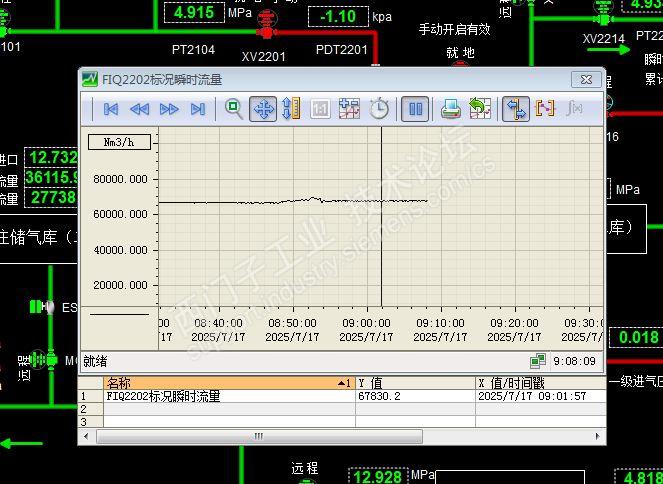The height and width of the screenshot is (484, 663).
Task: Click the calculate statistics icon
Action: click(x=574, y=109)
